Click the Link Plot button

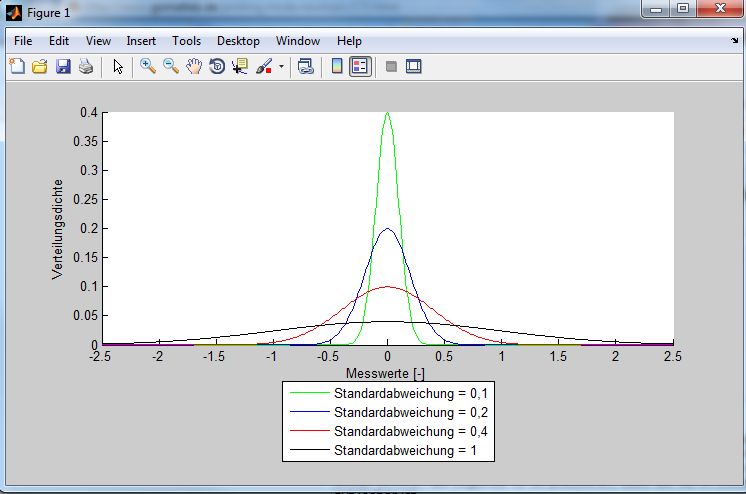(x=306, y=67)
